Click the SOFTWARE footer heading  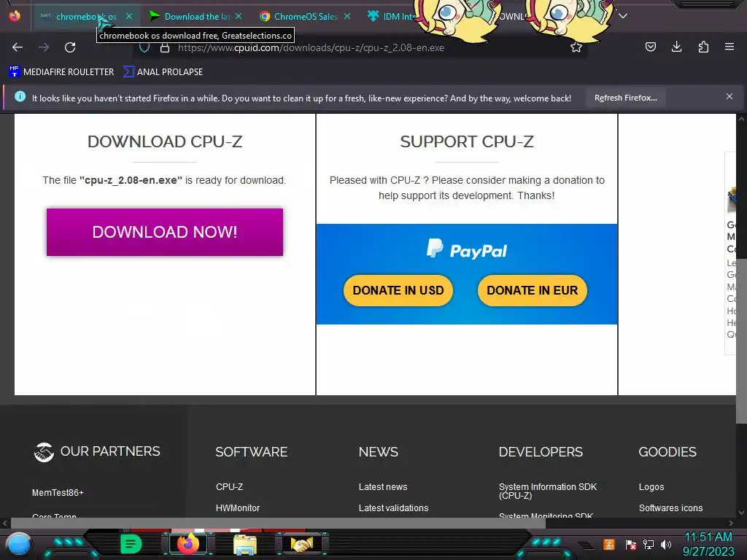pos(252,451)
